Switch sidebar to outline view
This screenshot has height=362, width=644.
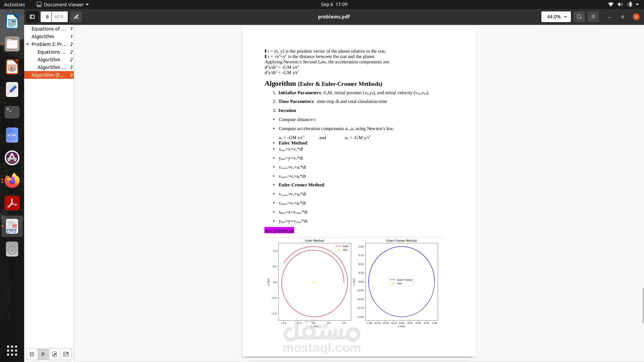click(43, 354)
